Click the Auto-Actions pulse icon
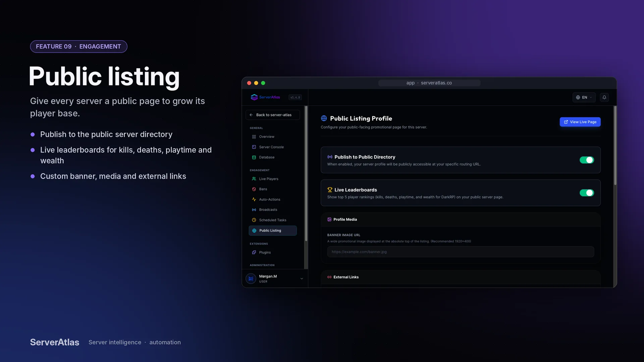This screenshot has width=644, height=362. [x=254, y=199]
